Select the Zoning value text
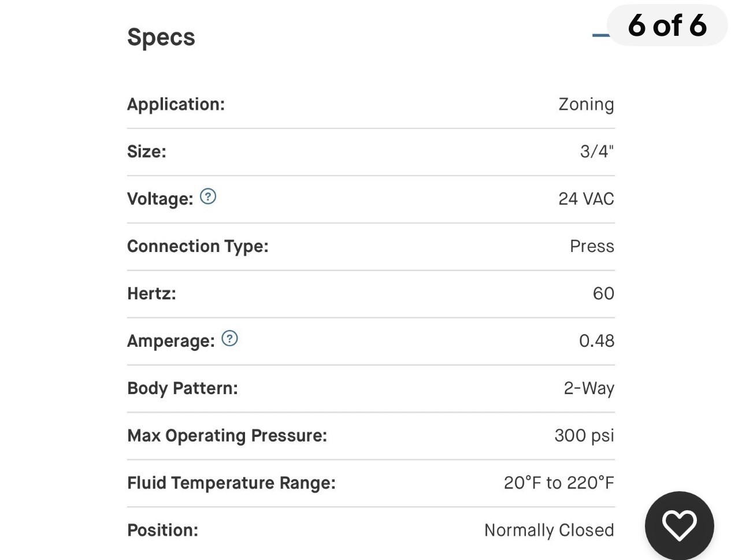The image size is (742, 560). click(x=586, y=105)
